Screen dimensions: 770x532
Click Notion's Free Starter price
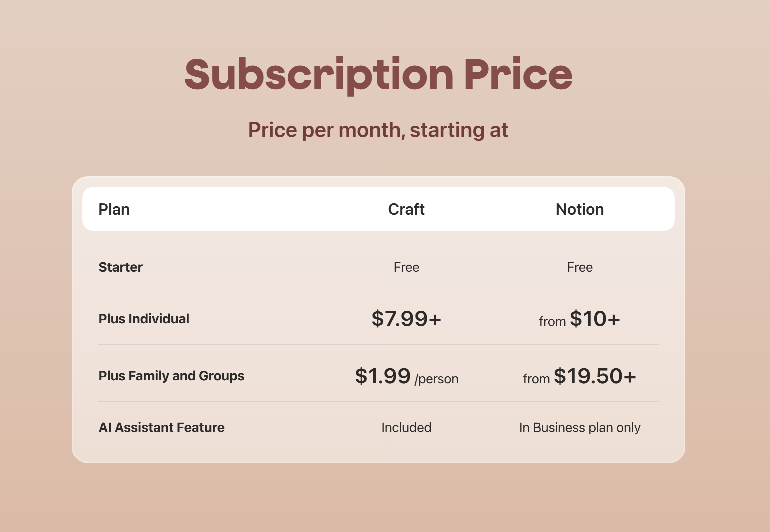pyautogui.click(x=580, y=267)
